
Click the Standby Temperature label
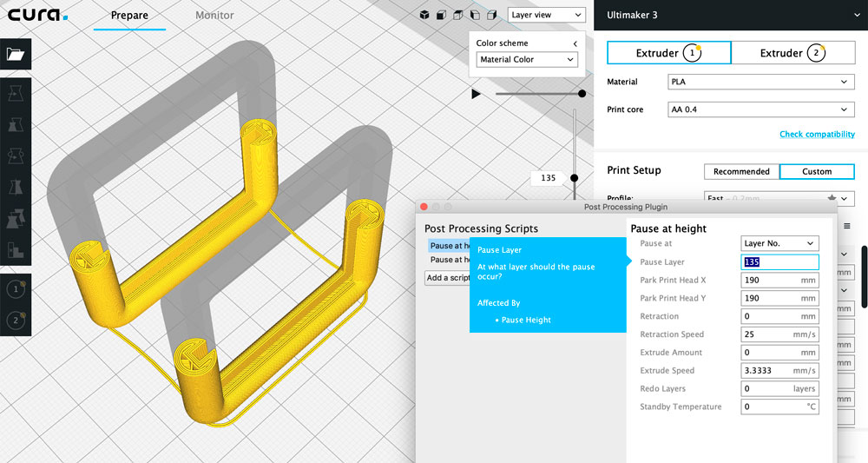click(x=681, y=407)
